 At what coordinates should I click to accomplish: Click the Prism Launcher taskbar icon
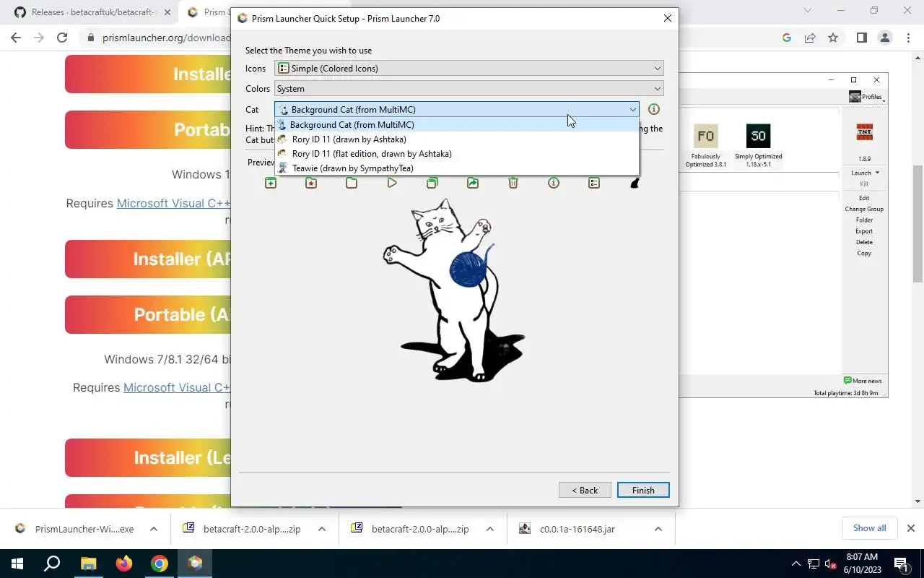[195, 564]
